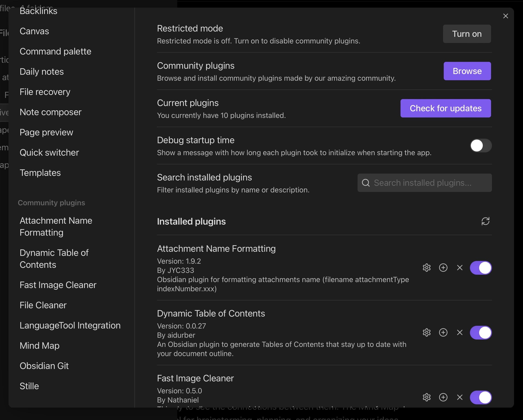This screenshot has width=523, height=420.
Task: Click hotkey plus icon for Fast Image Cleaner
Action: click(x=443, y=397)
